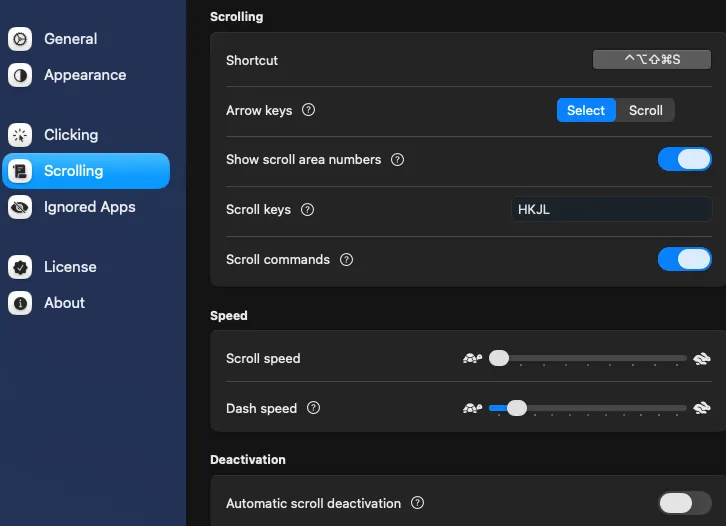This screenshot has height=526, width=726.
Task: Enable Automatic scroll deactivation toggle
Action: [x=684, y=503]
